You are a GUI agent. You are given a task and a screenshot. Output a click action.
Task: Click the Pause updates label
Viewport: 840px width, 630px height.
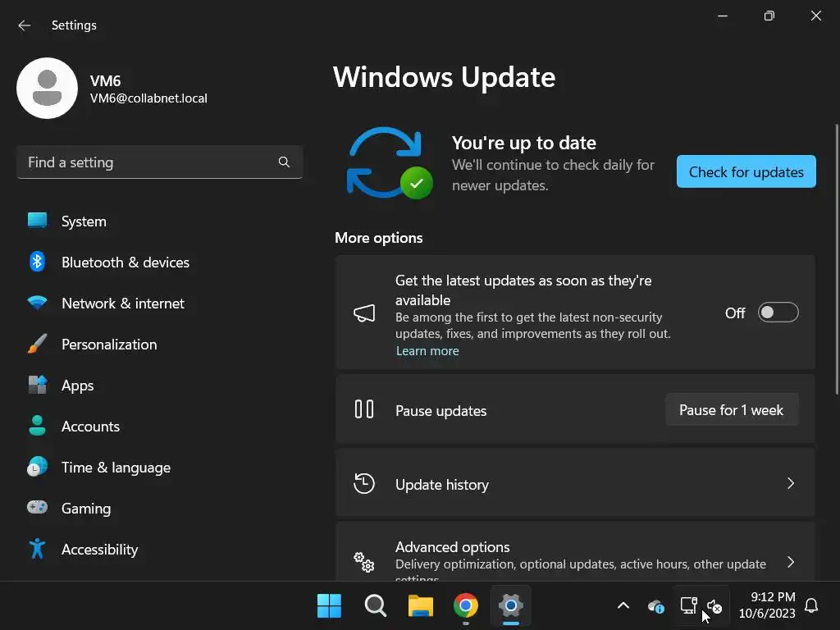(441, 410)
